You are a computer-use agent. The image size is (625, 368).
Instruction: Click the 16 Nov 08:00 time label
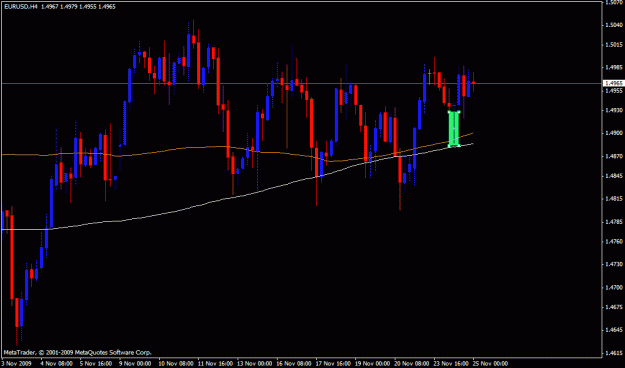point(294,364)
